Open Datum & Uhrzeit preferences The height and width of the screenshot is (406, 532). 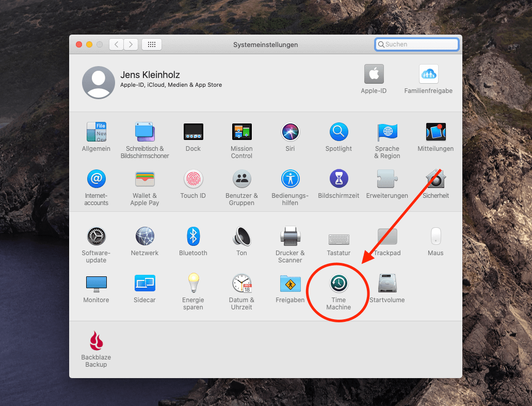(x=241, y=284)
